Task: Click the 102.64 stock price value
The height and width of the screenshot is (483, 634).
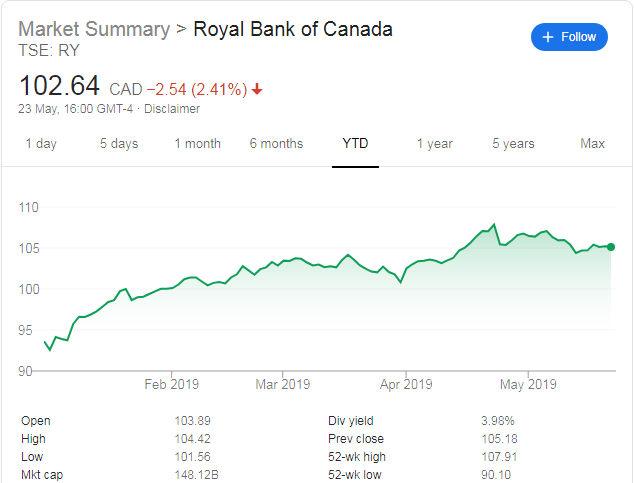Action: pos(59,87)
